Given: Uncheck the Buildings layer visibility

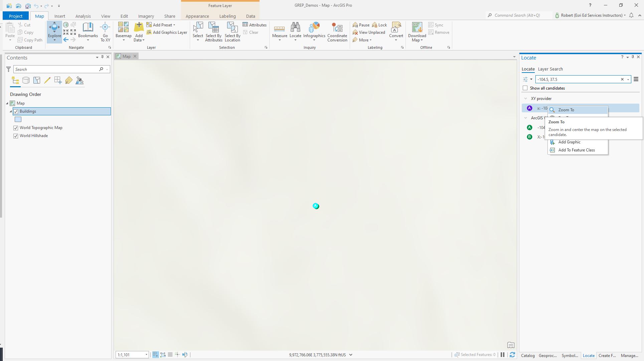Looking at the screenshot, I should pyautogui.click(x=16, y=112).
